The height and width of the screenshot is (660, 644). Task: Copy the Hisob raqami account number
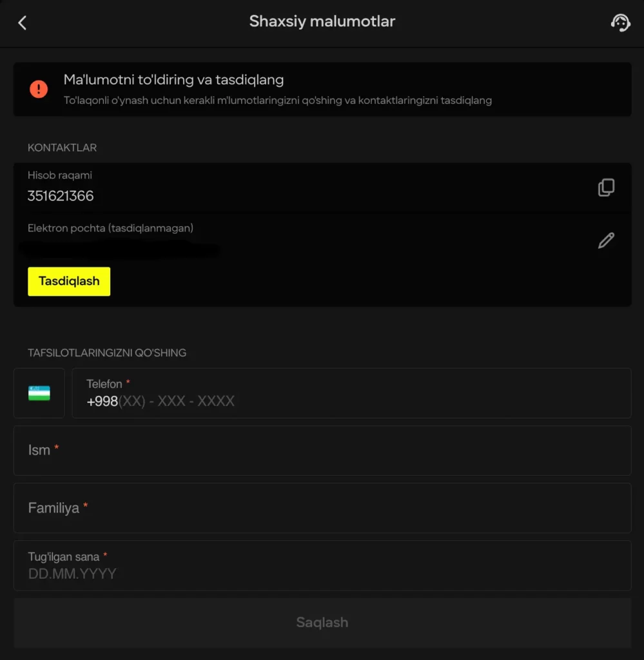coord(606,188)
